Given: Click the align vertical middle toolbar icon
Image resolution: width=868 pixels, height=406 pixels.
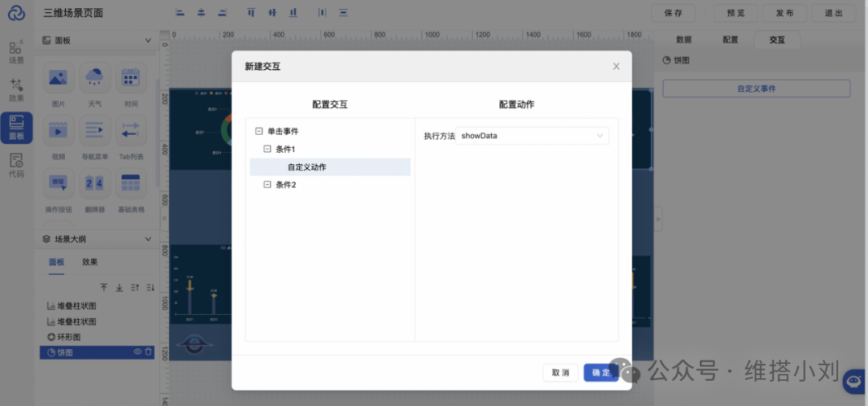Looking at the screenshot, I should click(272, 13).
